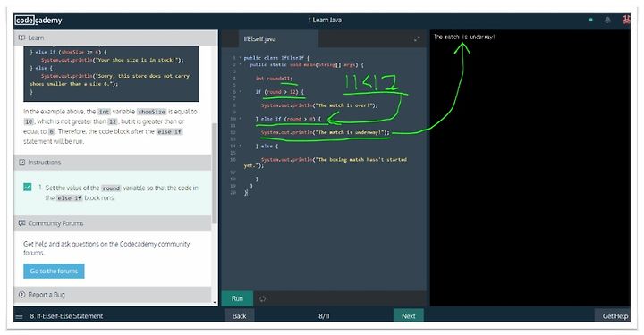Open the notifications bell

point(607,20)
